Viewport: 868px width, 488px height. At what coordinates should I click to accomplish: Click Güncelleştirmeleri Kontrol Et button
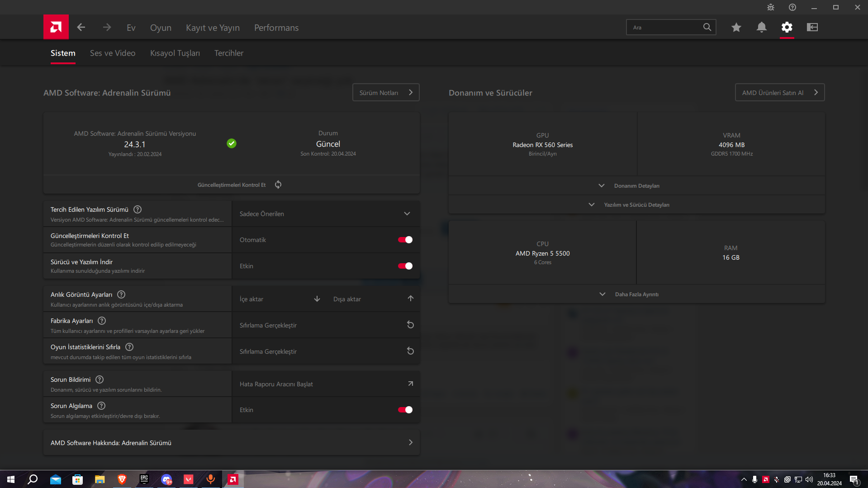(x=232, y=185)
